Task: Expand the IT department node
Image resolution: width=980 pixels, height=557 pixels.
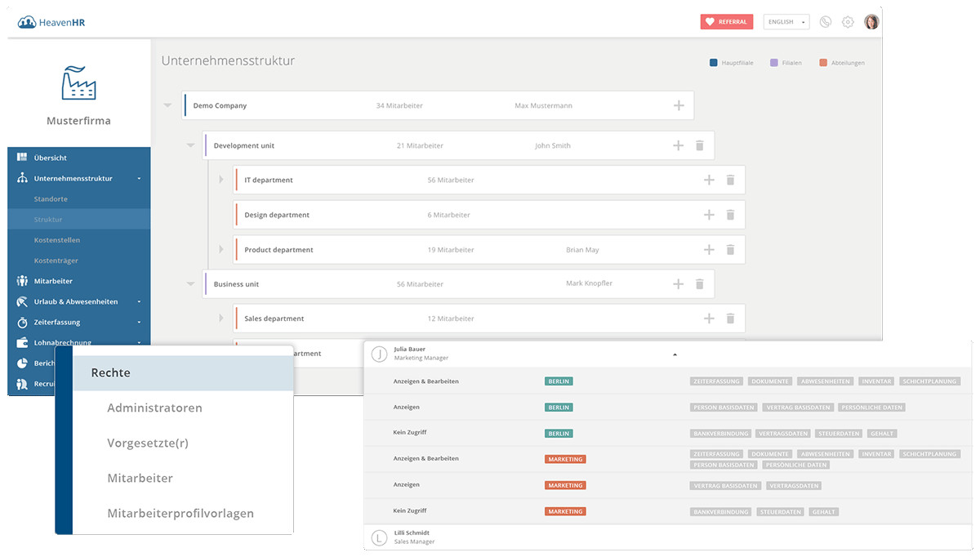Action: click(x=220, y=180)
